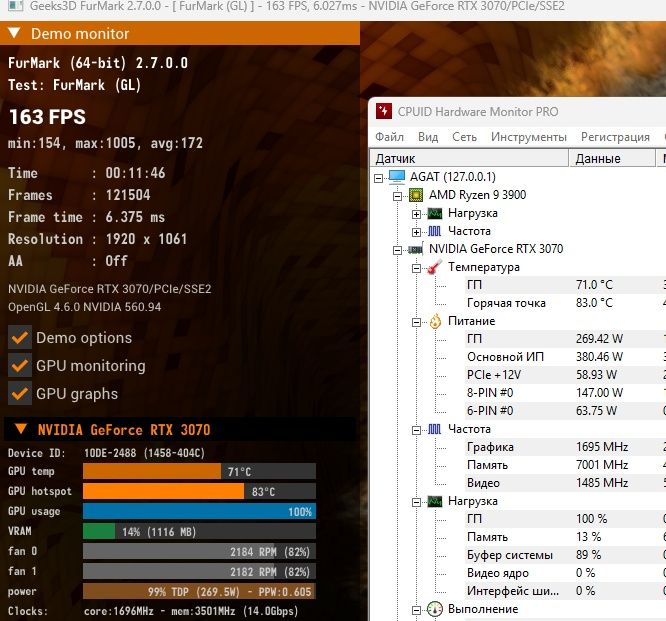Click the AGAT computer monitor icon
Image resolution: width=666 pixels, height=621 pixels.
point(397,177)
